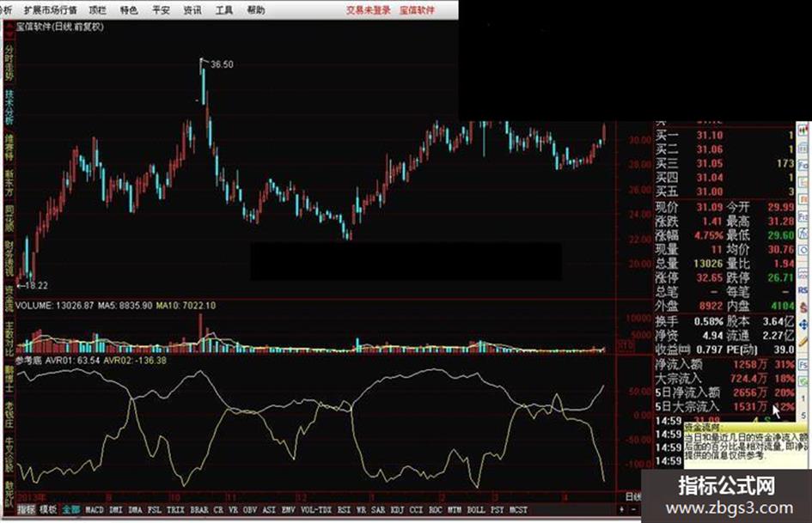812x523 pixels.
Task: Select the 全部 indicator category
Action: tap(71, 509)
